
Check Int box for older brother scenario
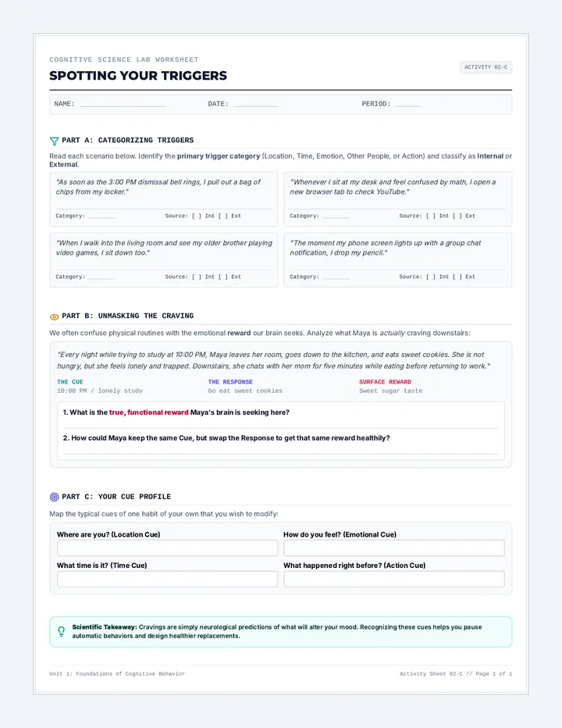pos(197,277)
